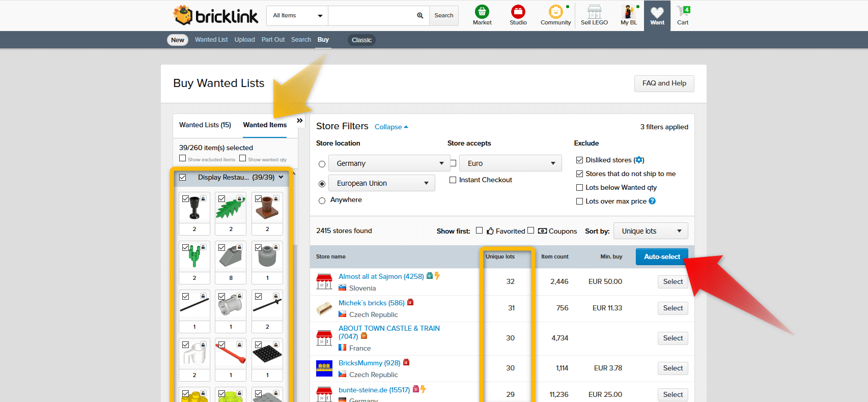This screenshot has width=868, height=402.
Task: Open the Sort by Unique lots dropdown
Action: (651, 231)
